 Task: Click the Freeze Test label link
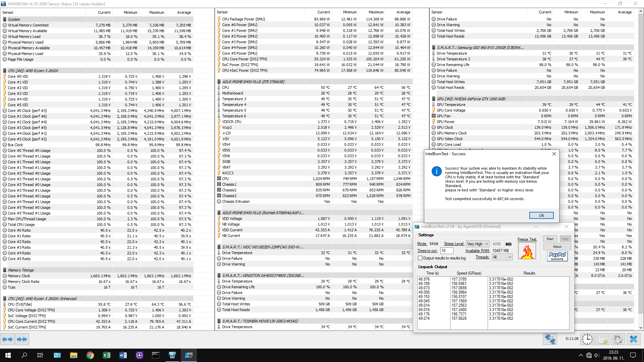[527, 239]
